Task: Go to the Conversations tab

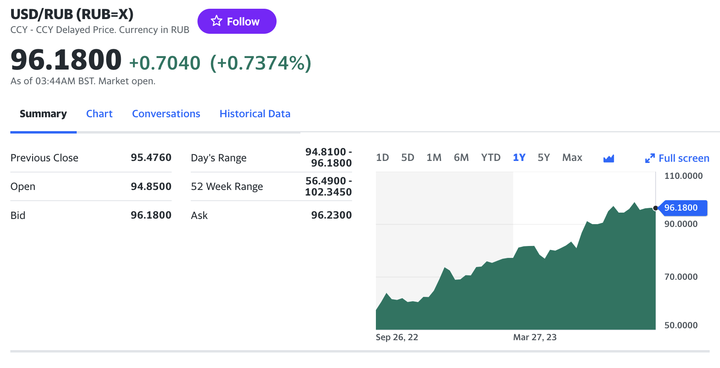Action: tap(166, 113)
